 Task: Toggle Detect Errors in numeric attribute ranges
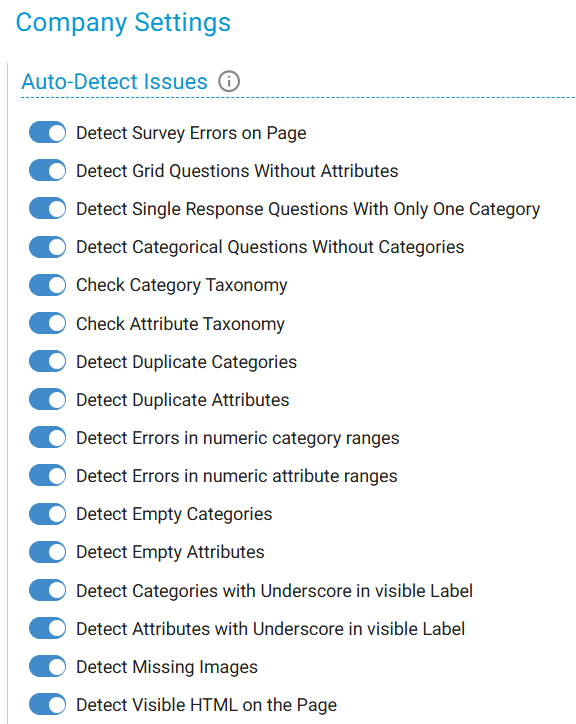point(48,476)
